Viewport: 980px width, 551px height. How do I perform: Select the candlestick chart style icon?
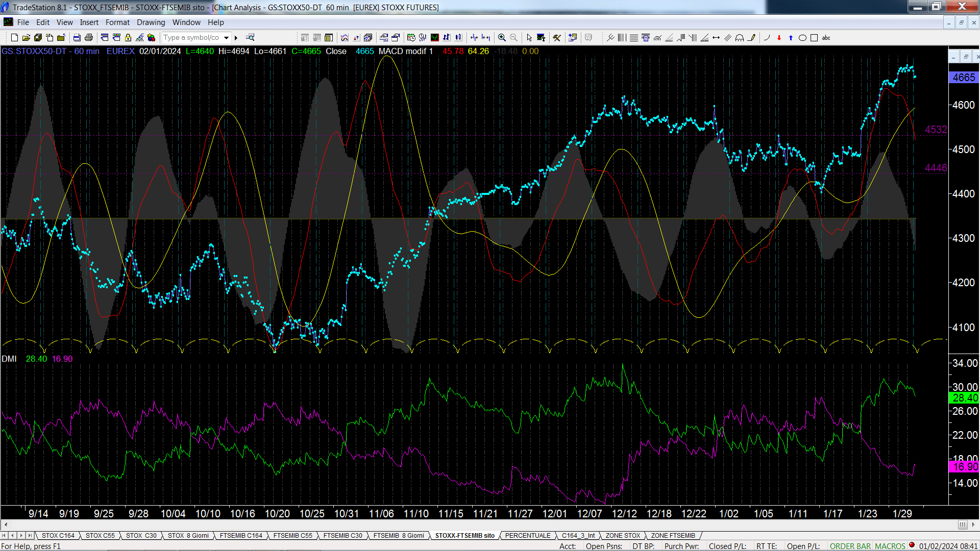point(458,38)
